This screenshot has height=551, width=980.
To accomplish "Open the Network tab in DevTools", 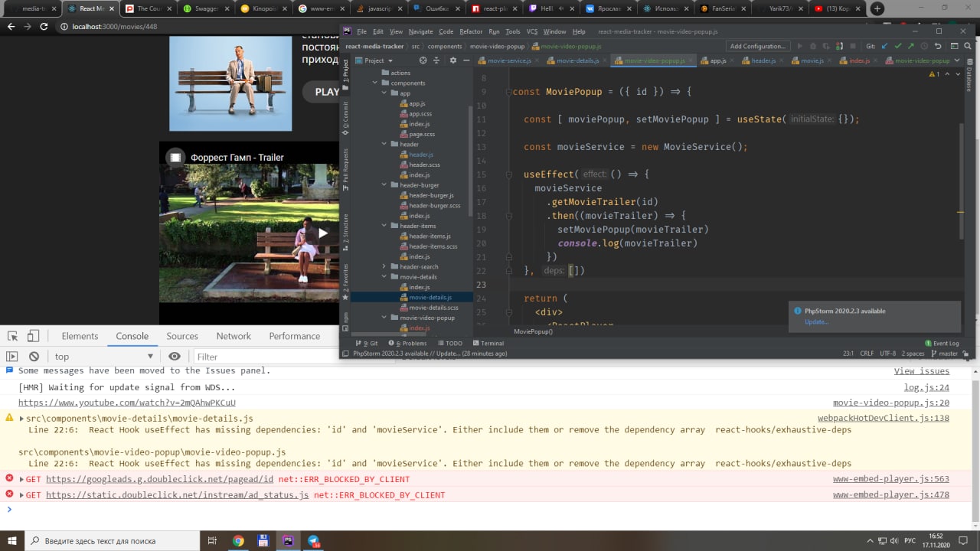I will (x=234, y=336).
